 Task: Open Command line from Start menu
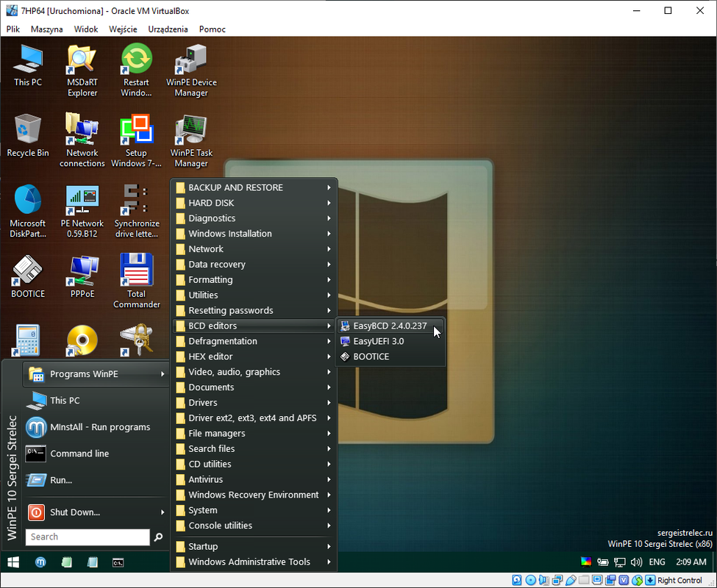point(96,453)
